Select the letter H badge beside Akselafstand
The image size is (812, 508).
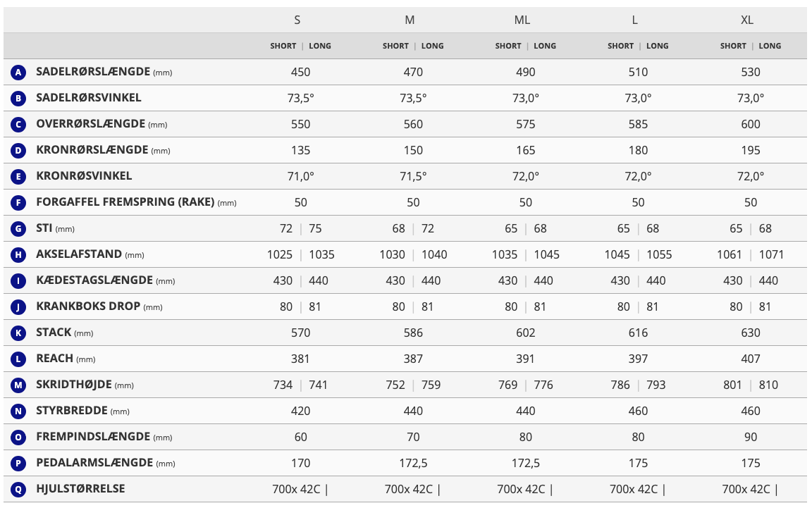tap(18, 255)
